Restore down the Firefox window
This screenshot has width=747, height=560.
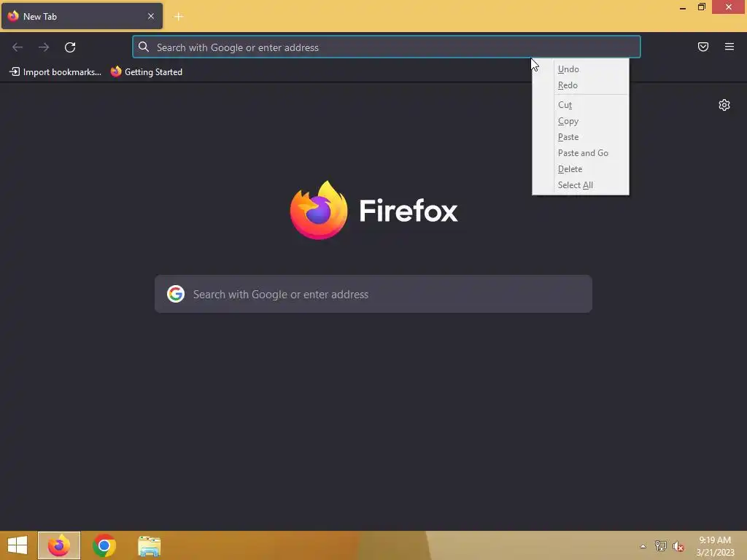coord(701,7)
